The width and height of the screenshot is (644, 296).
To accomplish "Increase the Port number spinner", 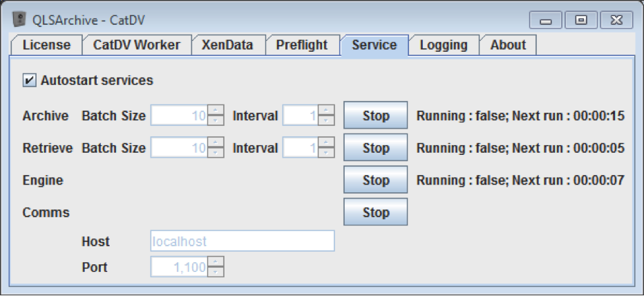I will (x=216, y=262).
